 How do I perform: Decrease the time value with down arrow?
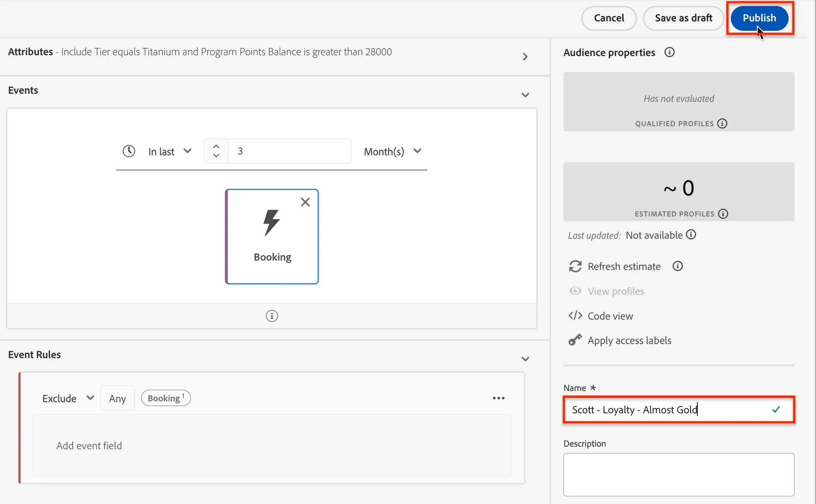(216, 156)
